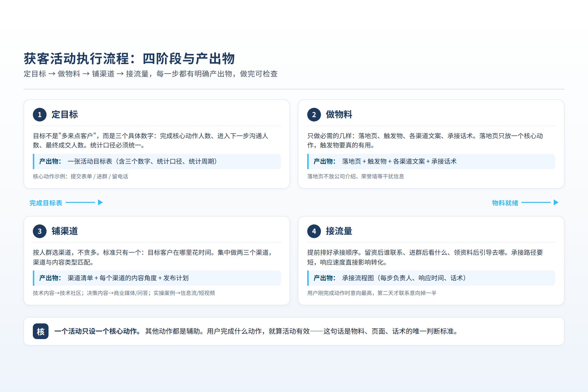
Task: Click the number 4 circle badge
Action: (x=314, y=231)
